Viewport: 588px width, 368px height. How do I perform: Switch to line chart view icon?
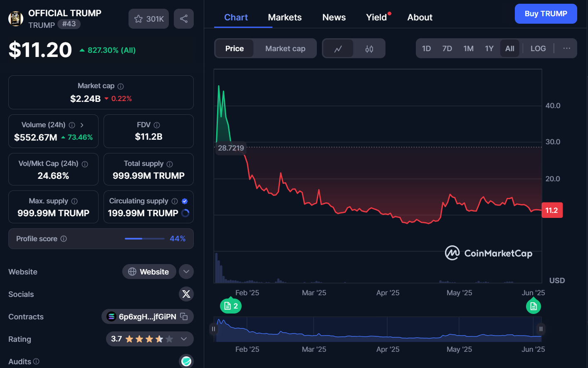(x=338, y=49)
